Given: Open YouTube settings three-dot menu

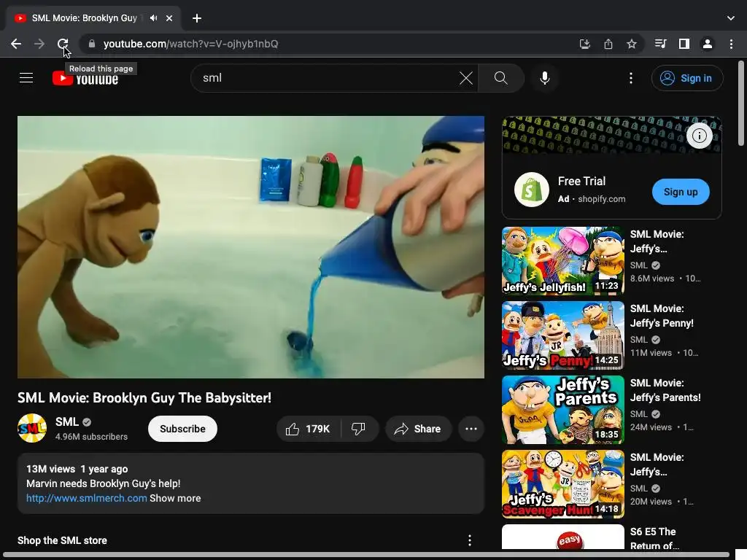Looking at the screenshot, I should click(x=631, y=78).
